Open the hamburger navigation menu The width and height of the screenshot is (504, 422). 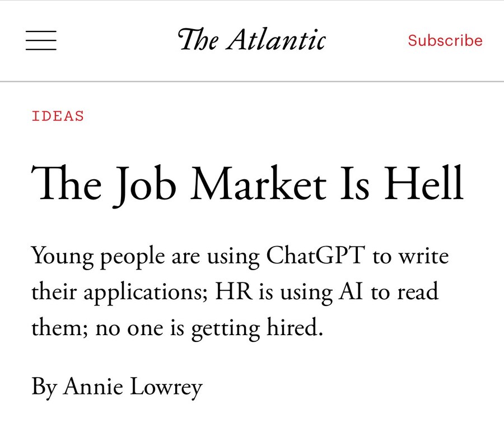pos(41,40)
